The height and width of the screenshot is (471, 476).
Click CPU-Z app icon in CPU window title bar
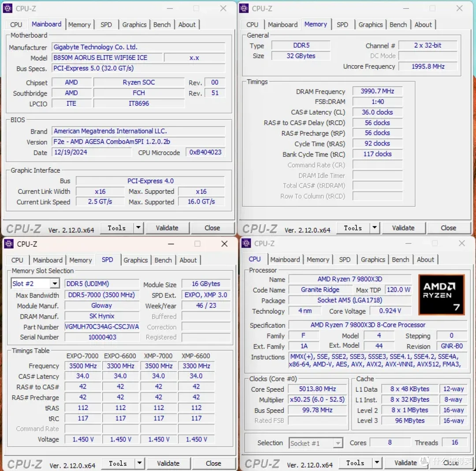pyautogui.click(x=246, y=243)
